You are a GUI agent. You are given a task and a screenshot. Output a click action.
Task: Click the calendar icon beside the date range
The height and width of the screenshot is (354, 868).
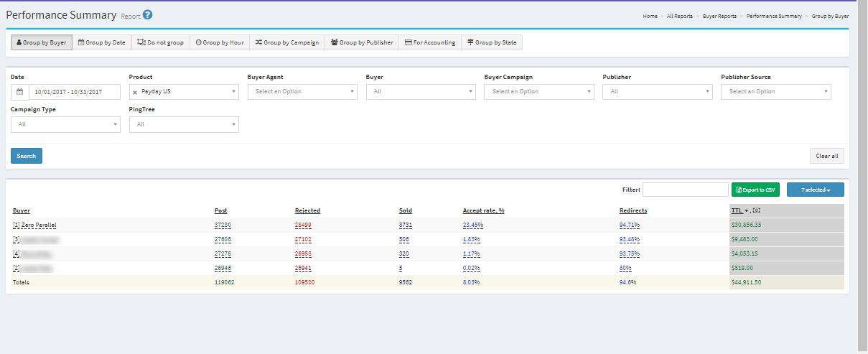tap(20, 92)
